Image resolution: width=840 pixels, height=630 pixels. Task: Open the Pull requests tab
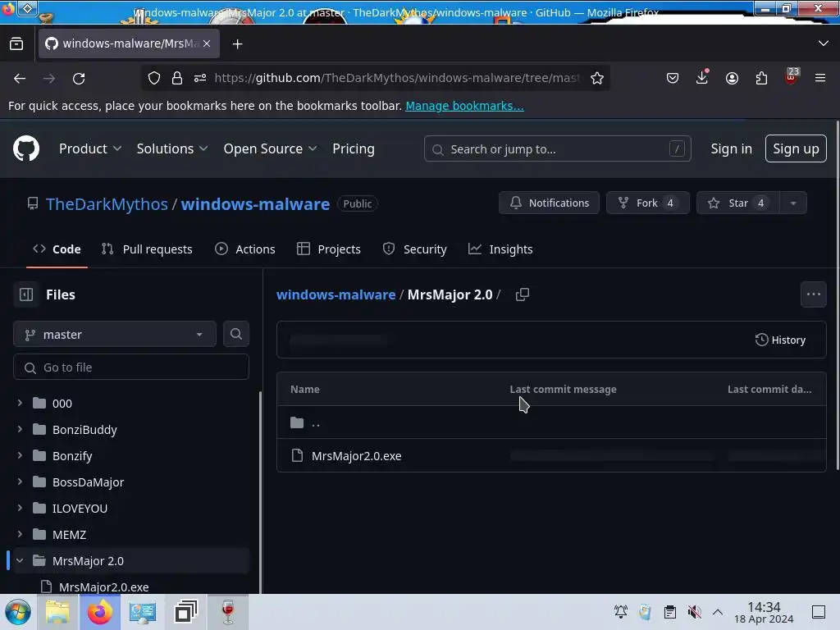(x=147, y=249)
